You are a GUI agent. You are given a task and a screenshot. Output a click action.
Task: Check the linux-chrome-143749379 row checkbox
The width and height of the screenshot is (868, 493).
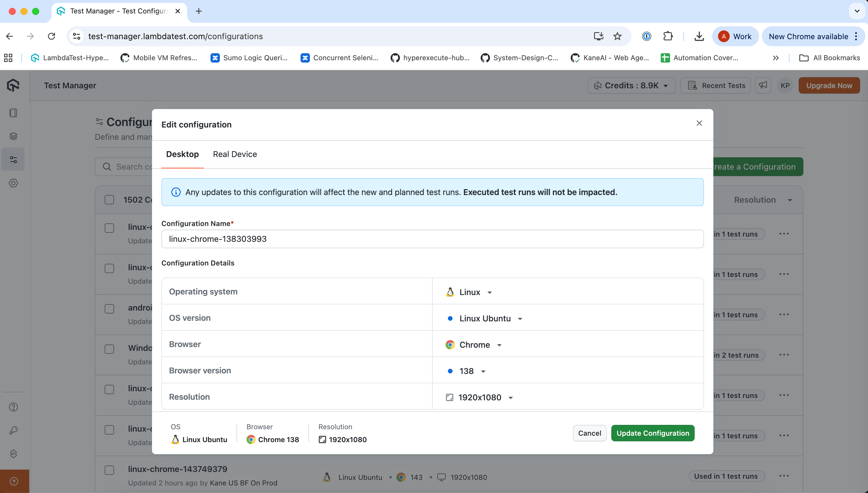(x=109, y=470)
